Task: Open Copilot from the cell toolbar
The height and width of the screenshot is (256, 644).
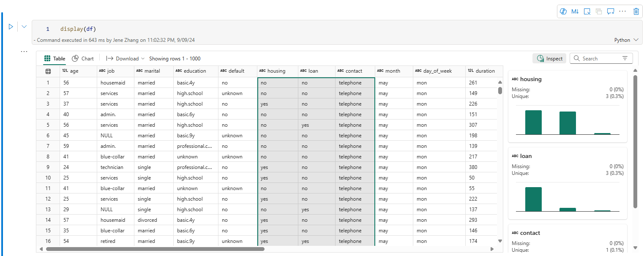Action: (x=563, y=11)
